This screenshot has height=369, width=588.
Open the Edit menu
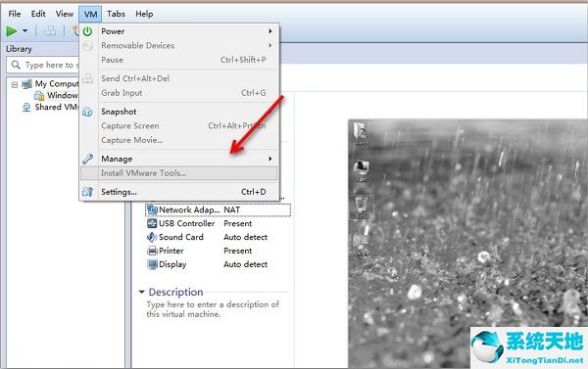pos(38,14)
